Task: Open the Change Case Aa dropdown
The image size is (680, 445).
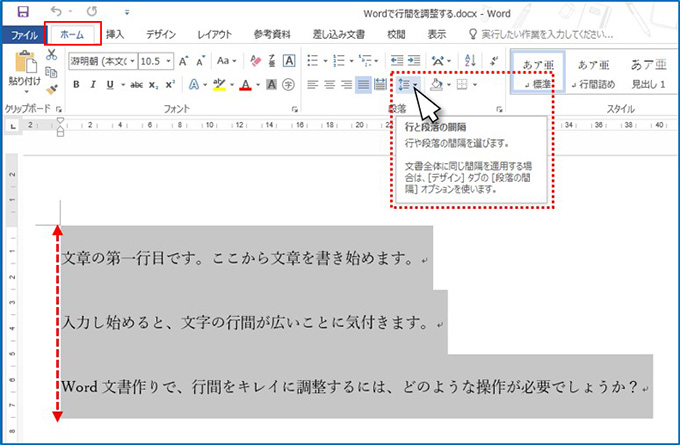Action: tap(226, 61)
